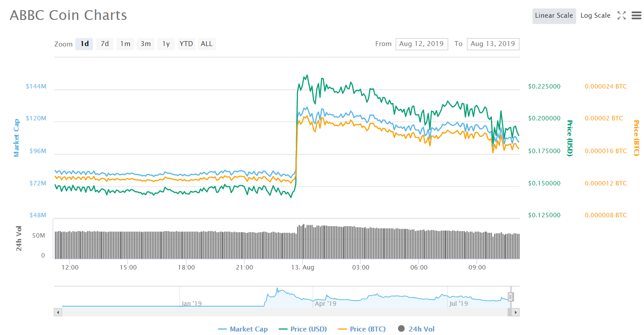Toggle Market Cap series in legend
The image size is (644, 335).
pyautogui.click(x=243, y=329)
